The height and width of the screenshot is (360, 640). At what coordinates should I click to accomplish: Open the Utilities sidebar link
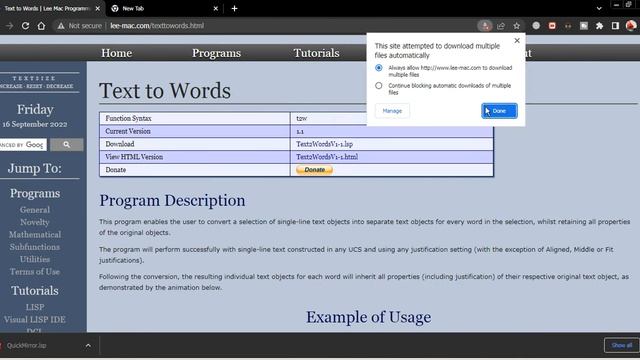(x=35, y=259)
